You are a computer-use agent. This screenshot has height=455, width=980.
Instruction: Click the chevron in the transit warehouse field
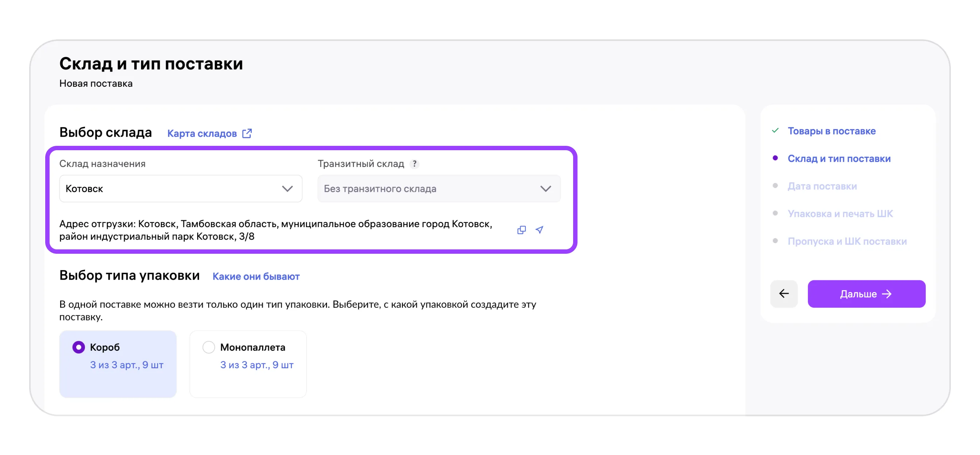pos(545,189)
